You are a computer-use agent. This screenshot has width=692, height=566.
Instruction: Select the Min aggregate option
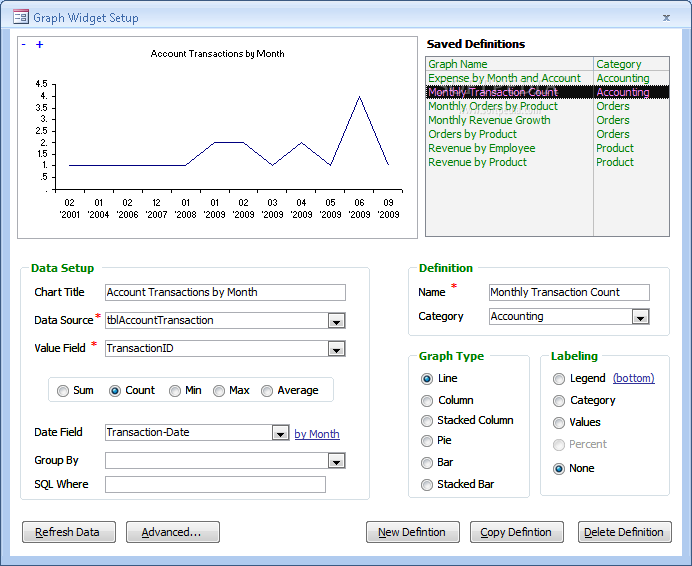click(x=175, y=391)
